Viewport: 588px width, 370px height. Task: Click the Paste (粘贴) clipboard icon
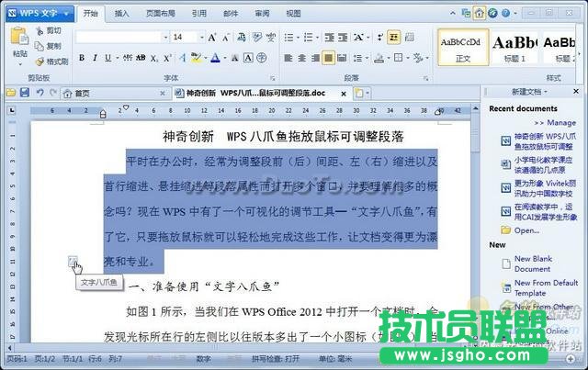pyautogui.click(x=18, y=37)
